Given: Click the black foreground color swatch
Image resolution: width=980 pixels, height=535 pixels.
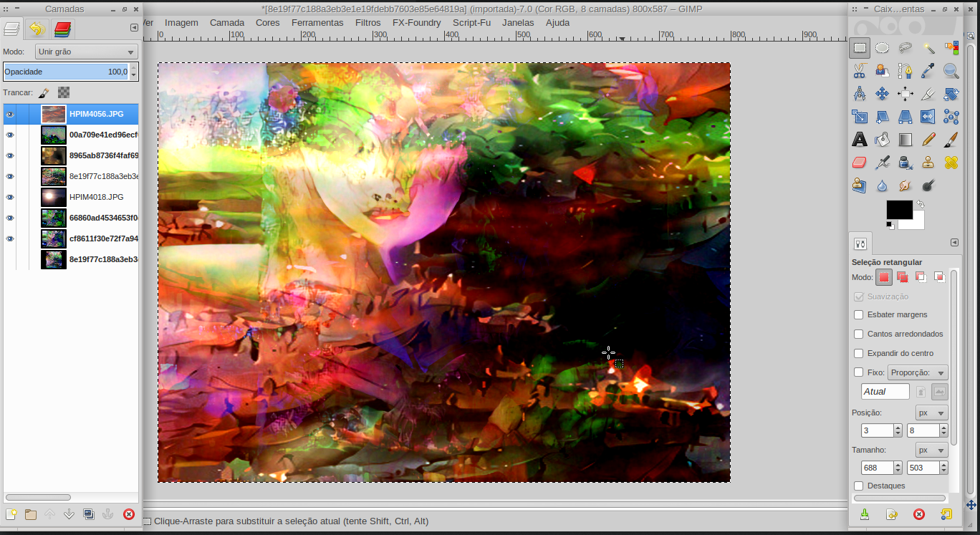Looking at the screenshot, I should pos(899,210).
